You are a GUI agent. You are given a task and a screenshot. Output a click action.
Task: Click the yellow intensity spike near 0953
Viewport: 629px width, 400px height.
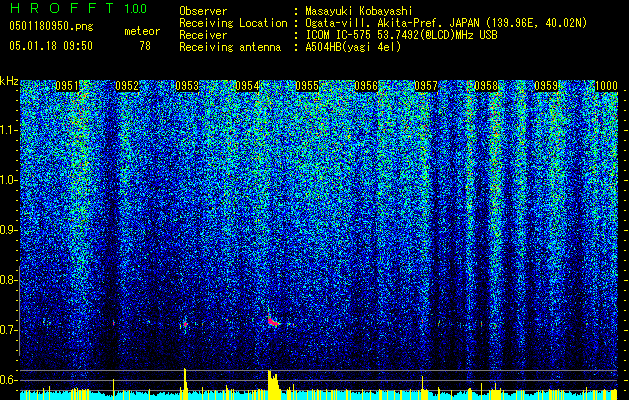(185, 383)
